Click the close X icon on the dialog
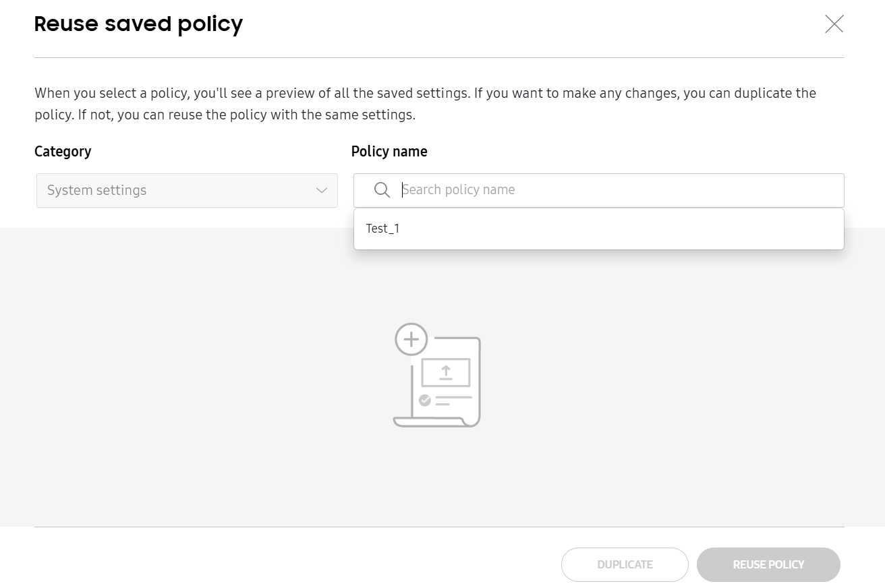 pyautogui.click(x=834, y=24)
